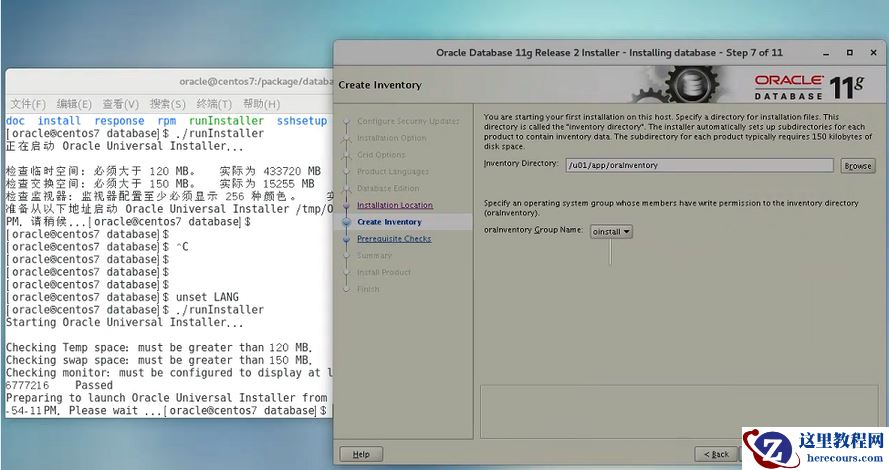Click the Database Edition step
The width and height of the screenshot is (889, 470).
point(388,188)
